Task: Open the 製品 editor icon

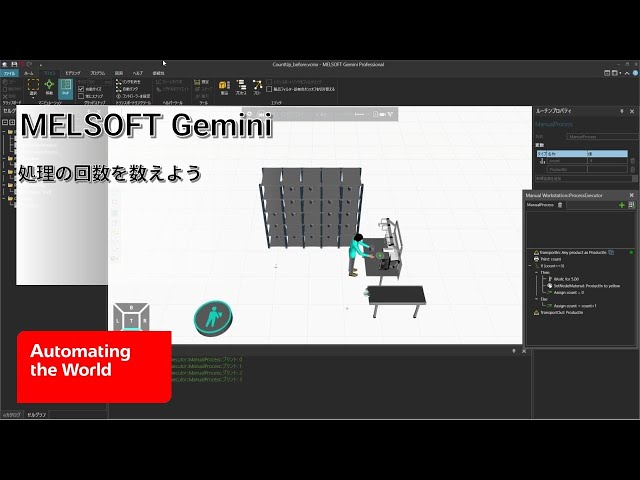Action: click(224, 87)
